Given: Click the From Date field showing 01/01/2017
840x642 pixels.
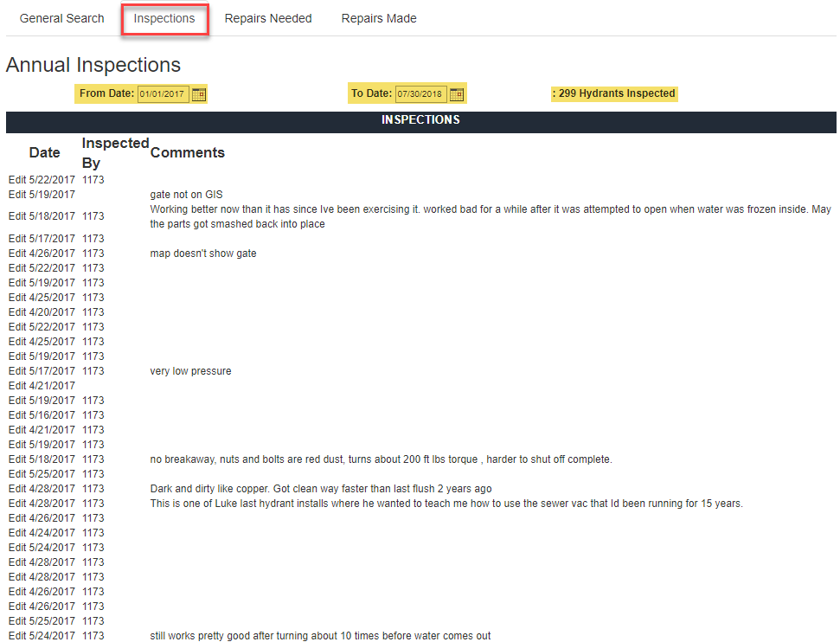Looking at the screenshot, I should click(x=163, y=93).
